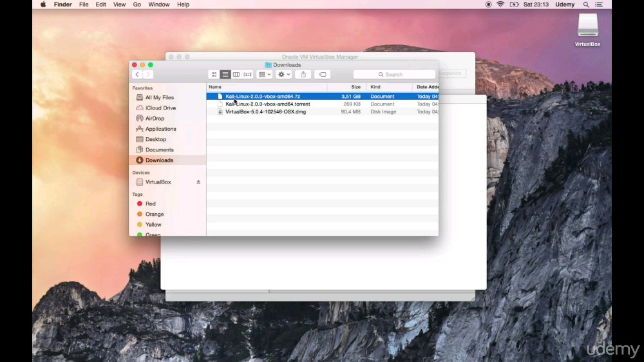This screenshot has width=644, height=362.
Task: Open the Edit menu
Action: pos(100,5)
